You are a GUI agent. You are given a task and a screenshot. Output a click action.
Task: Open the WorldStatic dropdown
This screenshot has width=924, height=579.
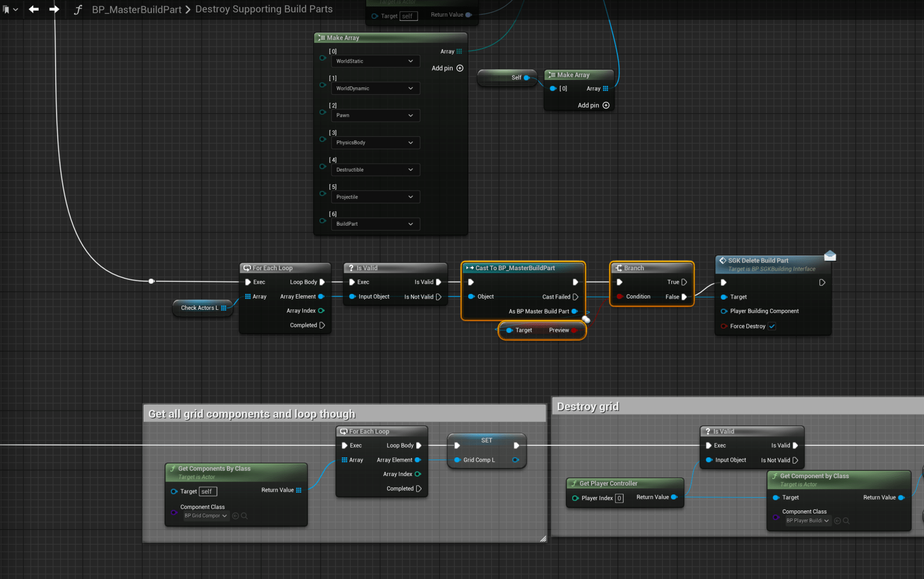tap(374, 61)
